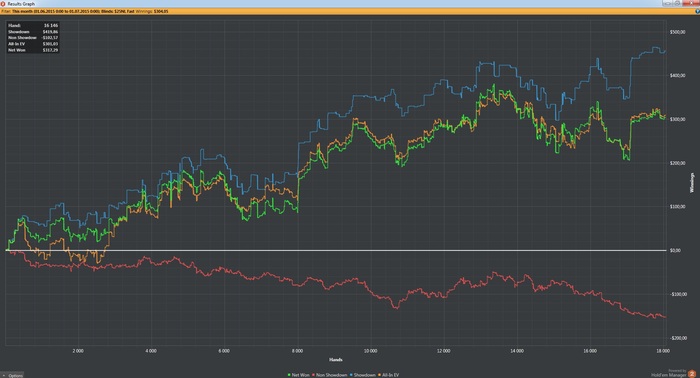Click the $300,00 y-axis label
700x378 pixels.
point(677,120)
